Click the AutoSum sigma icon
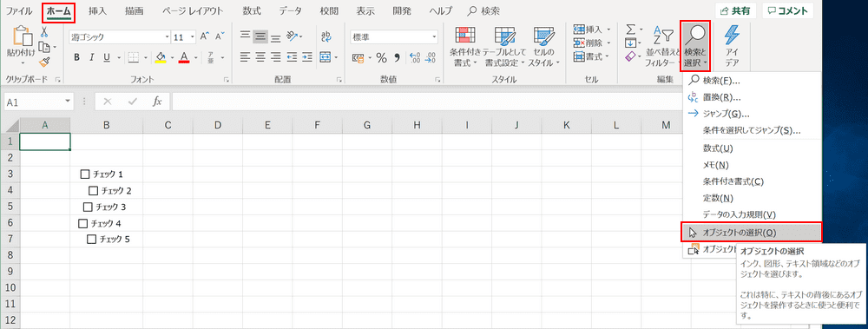Screen dimensions: 868x329 click(x=630, y=29)
